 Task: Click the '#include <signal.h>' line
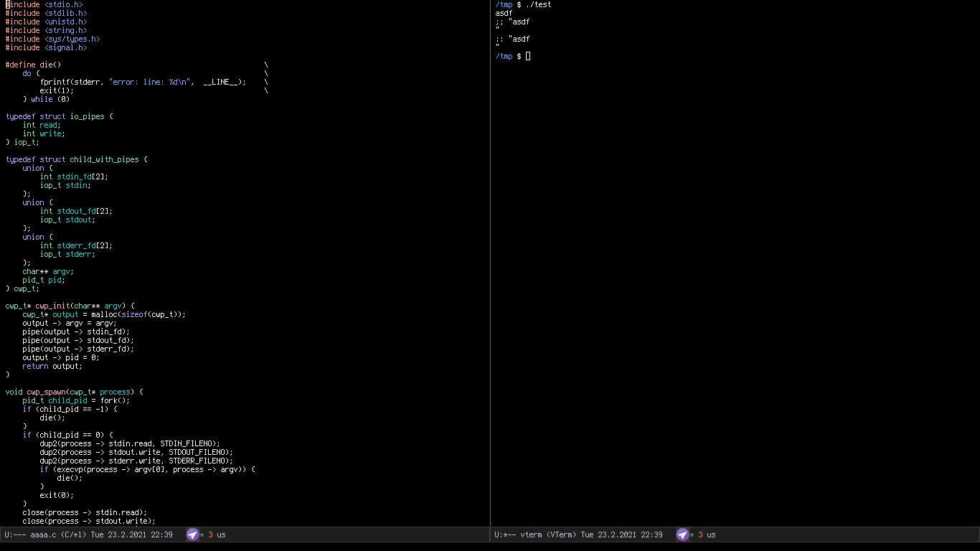[46, 47]
